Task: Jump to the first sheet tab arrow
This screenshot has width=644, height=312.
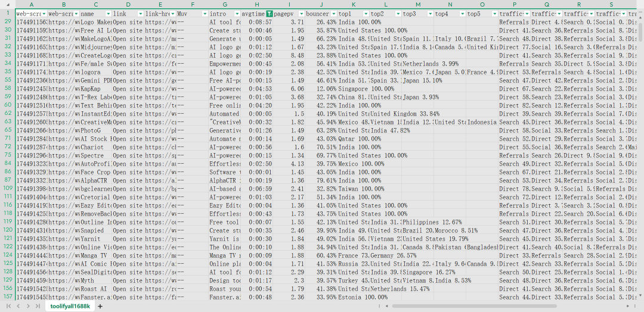Action: click(9, 306)
